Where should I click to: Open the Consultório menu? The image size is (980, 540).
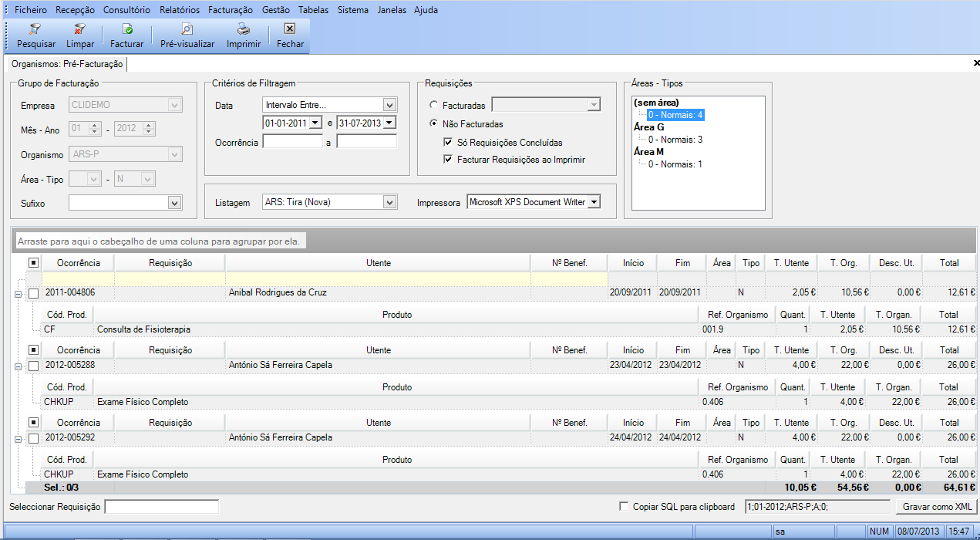pos(126,10)
